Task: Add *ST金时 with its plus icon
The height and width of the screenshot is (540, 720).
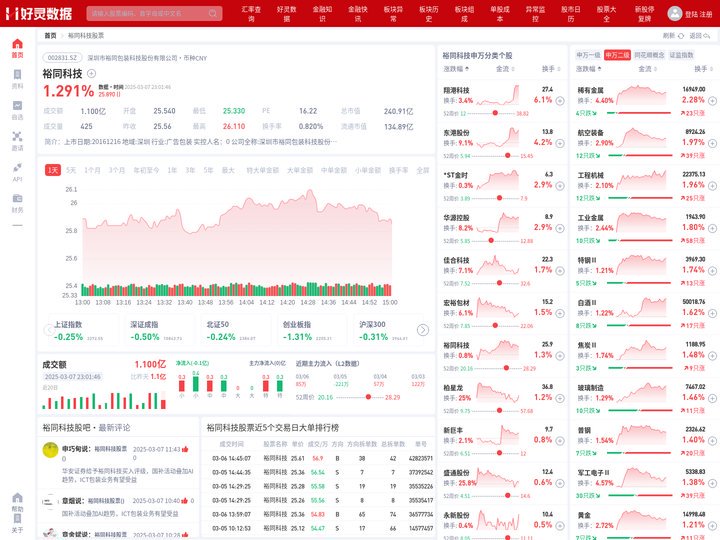Action: (560, 186)
